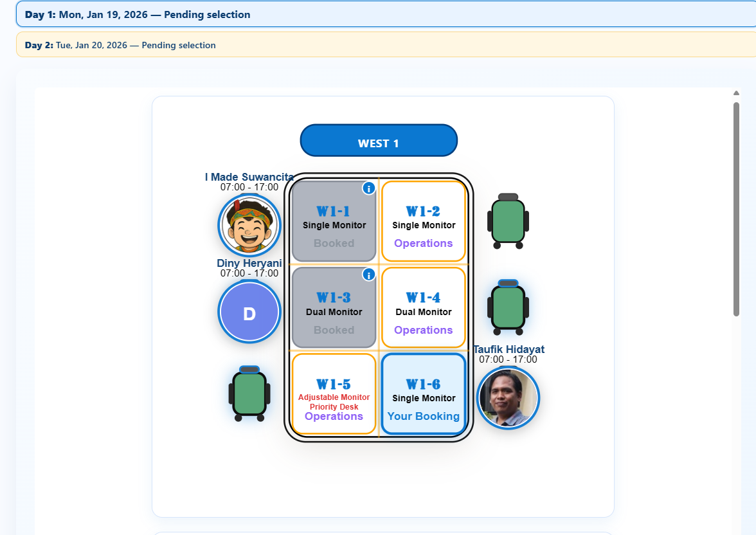
Task: Click the WEST 1 zone header
Action: (379, 141)
